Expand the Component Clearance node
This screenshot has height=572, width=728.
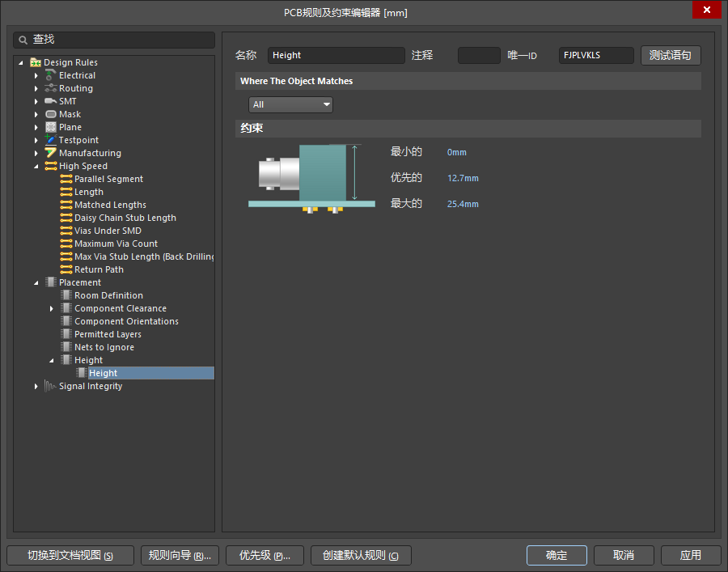(52, 308)
